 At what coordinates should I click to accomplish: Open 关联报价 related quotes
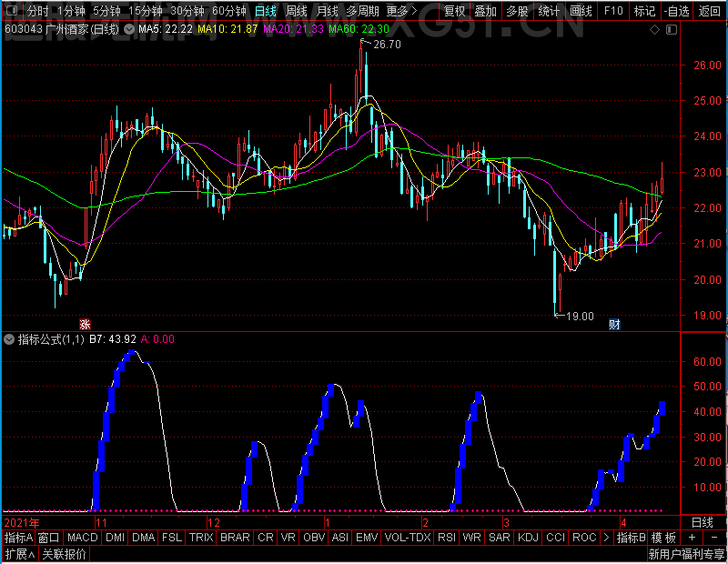coord(64,554)
